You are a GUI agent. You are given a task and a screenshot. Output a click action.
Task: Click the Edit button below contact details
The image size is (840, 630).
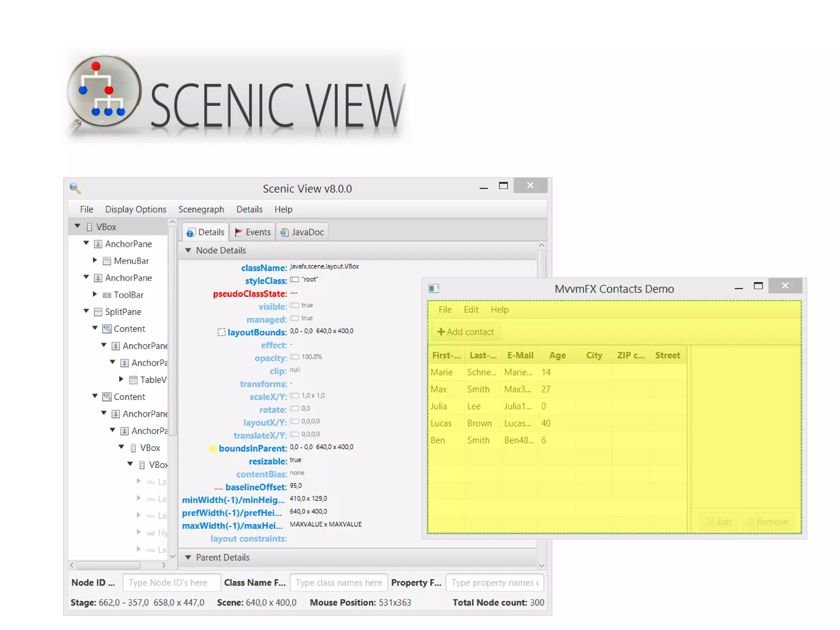(x=719, y=522)
